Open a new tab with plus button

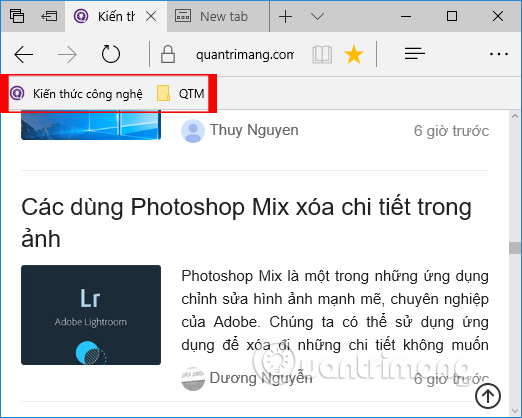pyautogui.click(x=286, y=16)
